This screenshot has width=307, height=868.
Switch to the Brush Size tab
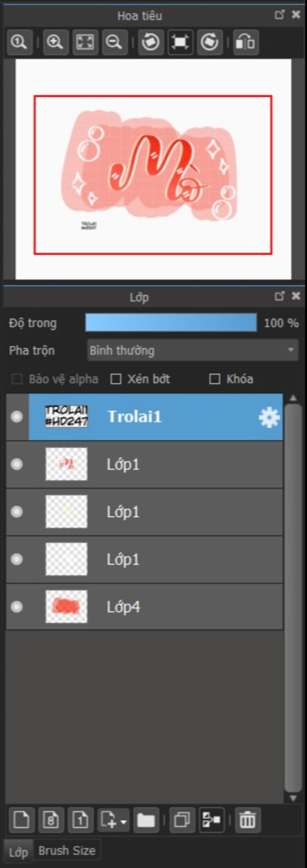(67, 851)
